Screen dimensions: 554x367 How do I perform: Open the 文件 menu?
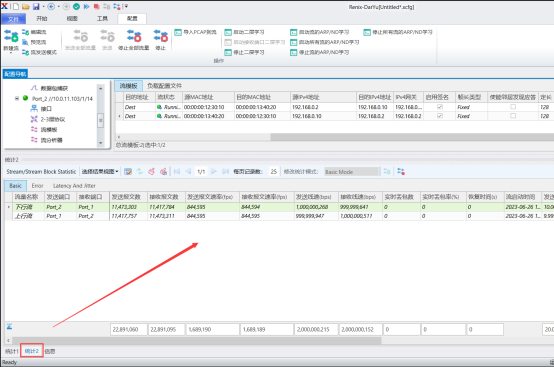(x=13, y=19)
